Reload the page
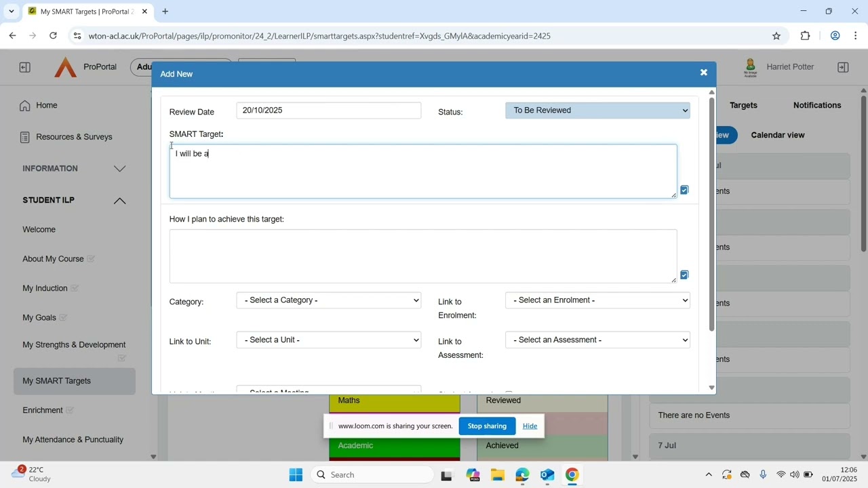868x488 pixels. [53, 36]
